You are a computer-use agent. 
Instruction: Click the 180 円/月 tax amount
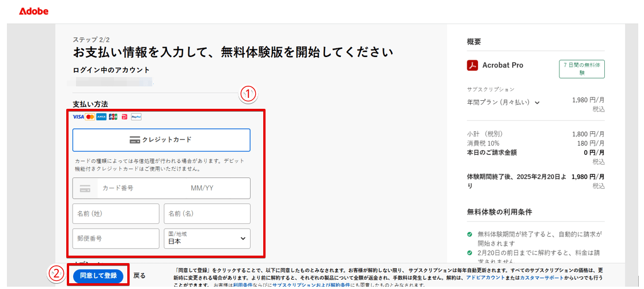pos(592,143)
